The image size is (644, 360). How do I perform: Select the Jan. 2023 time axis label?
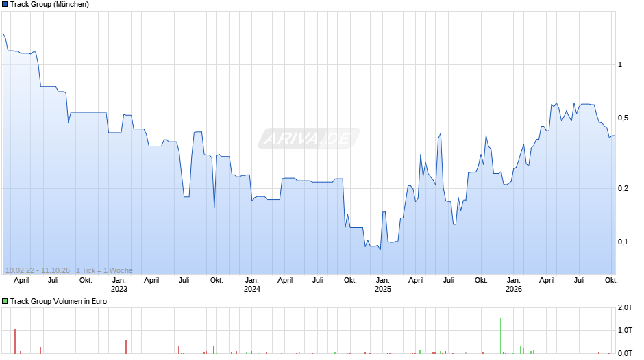(x=119, y=285)
